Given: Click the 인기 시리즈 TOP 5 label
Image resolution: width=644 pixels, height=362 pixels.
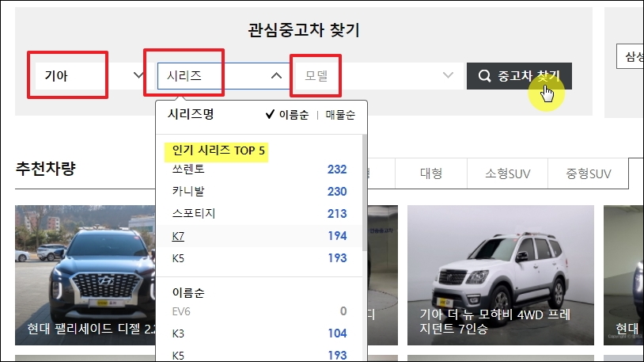Looking at the screenshot, I should pos(218,151).
